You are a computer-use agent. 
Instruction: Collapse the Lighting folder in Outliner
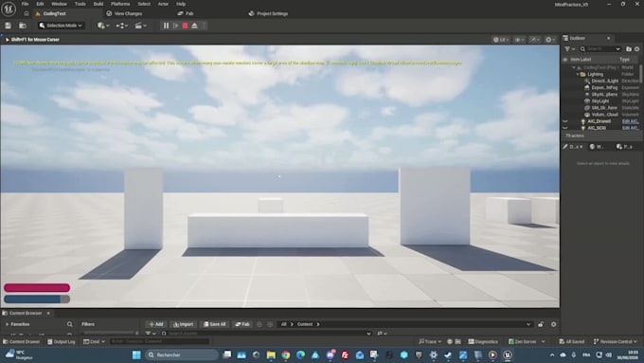pos(578,75)
